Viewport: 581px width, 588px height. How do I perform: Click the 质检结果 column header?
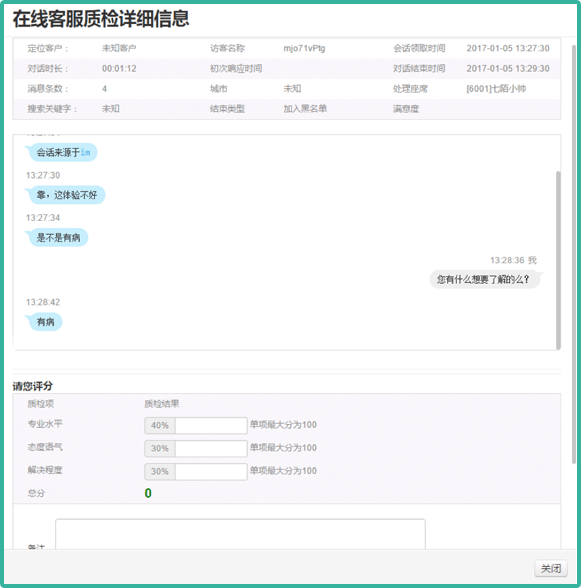coord(162,404)
